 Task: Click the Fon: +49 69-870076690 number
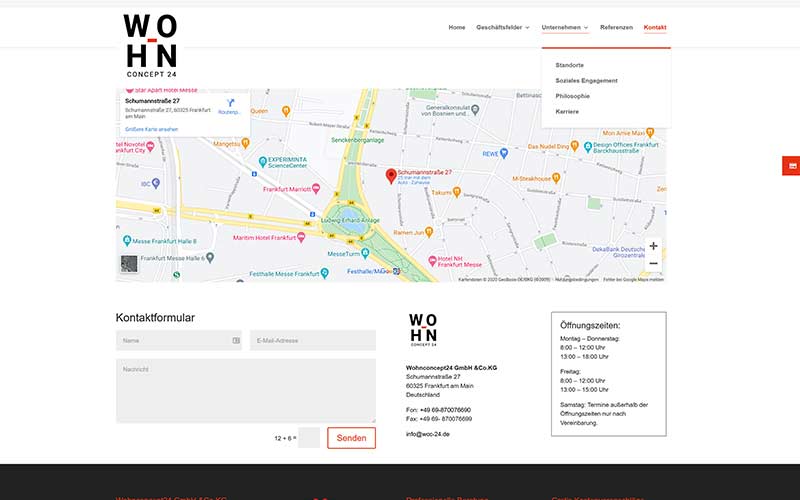pos(438,410)
